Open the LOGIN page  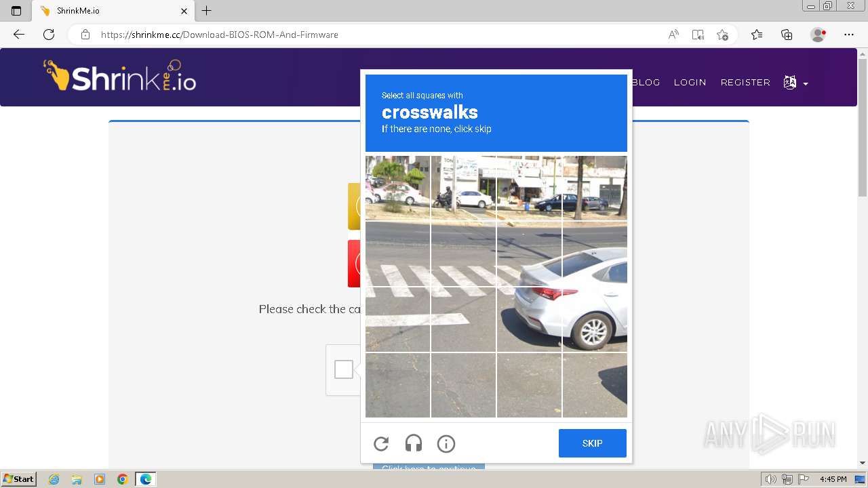tap(690, 83)
